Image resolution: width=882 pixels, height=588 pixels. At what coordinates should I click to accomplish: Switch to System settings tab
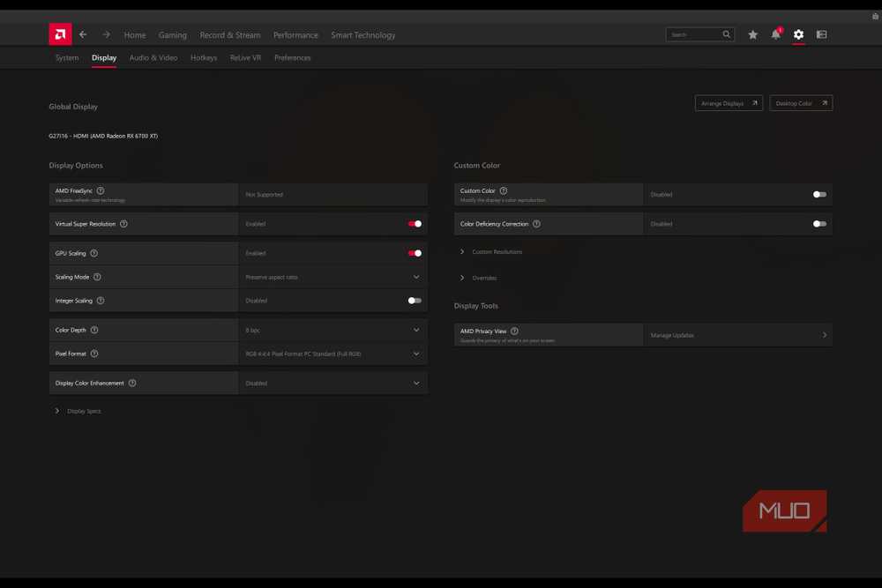[67, 57]
